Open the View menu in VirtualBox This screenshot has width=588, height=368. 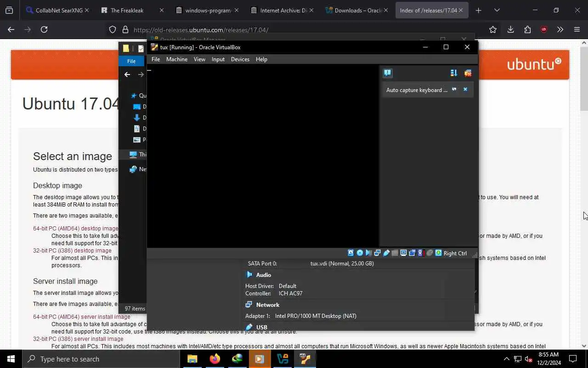click(x=199, y=59)
